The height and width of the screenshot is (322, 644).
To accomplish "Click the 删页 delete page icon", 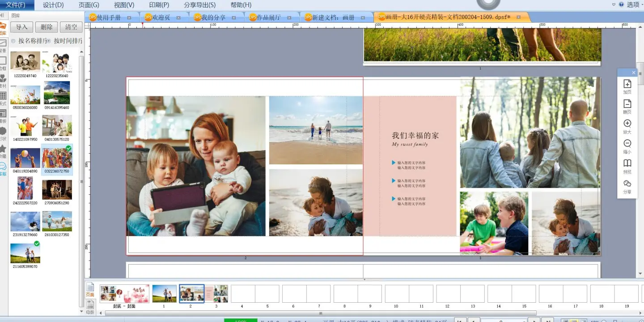I will tap(627, 104).
